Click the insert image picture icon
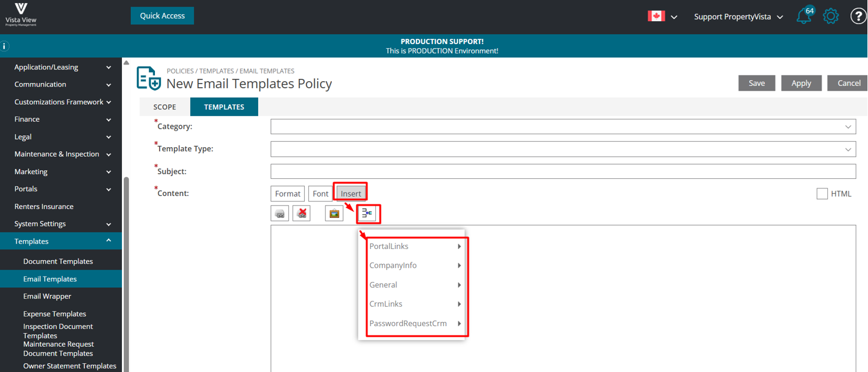The height and width of the screenshot is (372, 868). 334,214
